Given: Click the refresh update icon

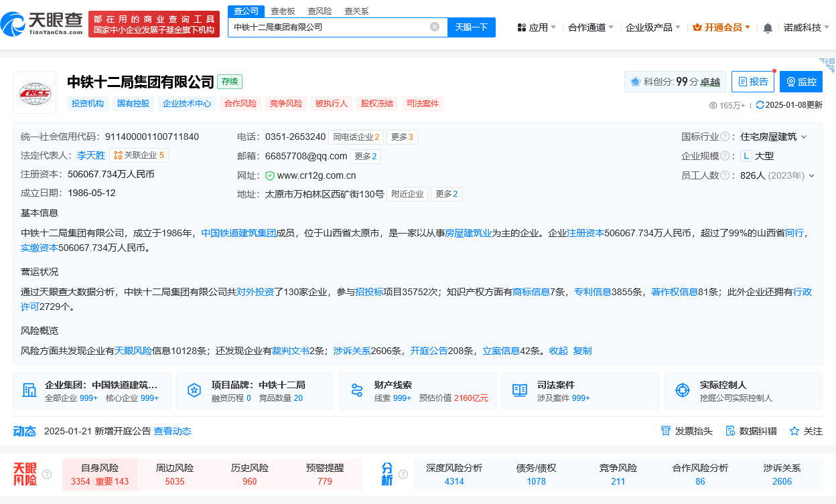Looking at the screenshot, I should [760, 105].
